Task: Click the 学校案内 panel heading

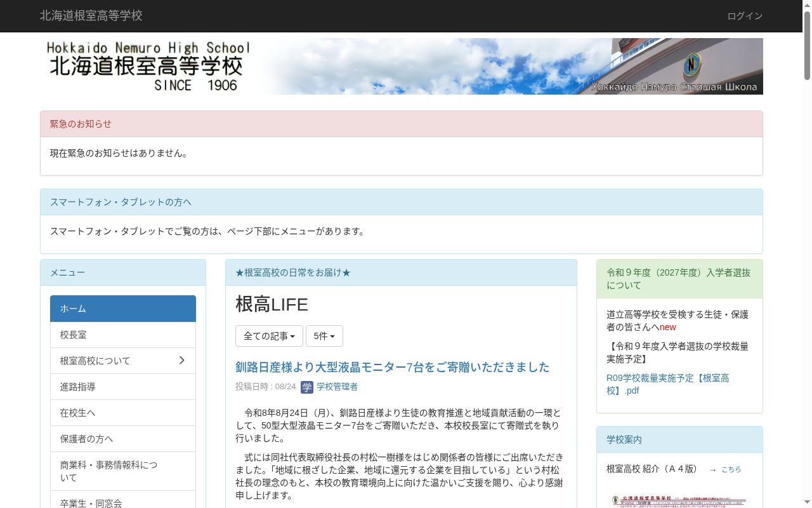Action: point(679,439)
